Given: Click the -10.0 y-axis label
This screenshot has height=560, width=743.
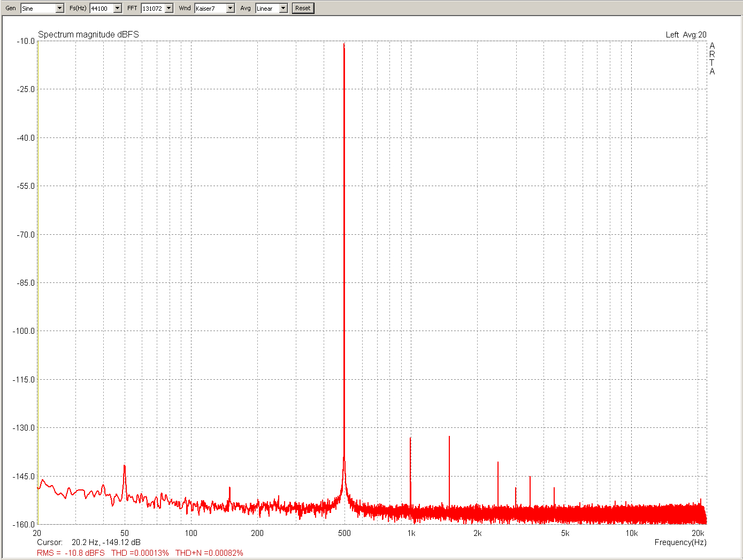Looking at the screenshot, I should 26,41.
